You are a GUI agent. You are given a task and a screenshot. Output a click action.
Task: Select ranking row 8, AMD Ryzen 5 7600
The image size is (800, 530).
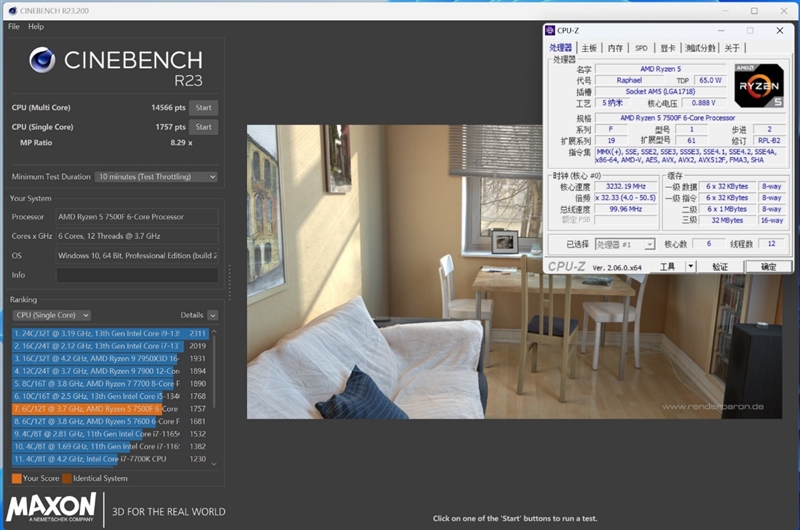pyautogui.click(x=110, y=421)
